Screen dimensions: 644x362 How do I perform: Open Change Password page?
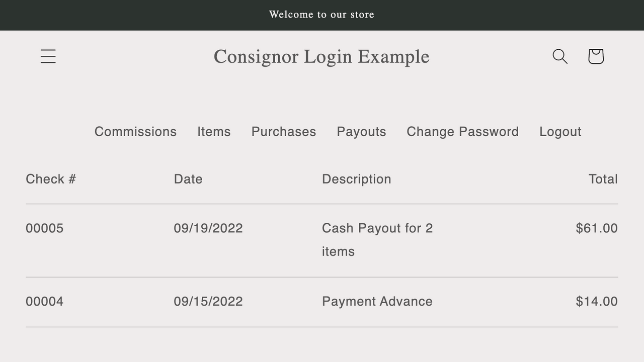(x=462, y=132)
